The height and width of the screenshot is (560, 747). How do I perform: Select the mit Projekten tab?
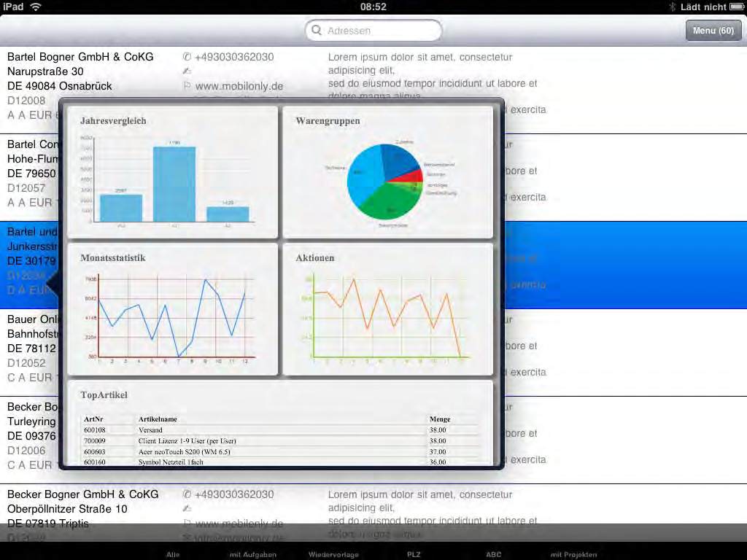pyautogui.click(x=573, y=555)
